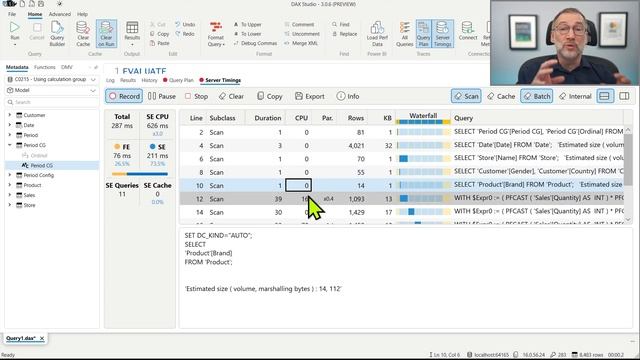Switch to the DMV pane tab
This screenshot has width=640, height=360.
pos(67,67)
